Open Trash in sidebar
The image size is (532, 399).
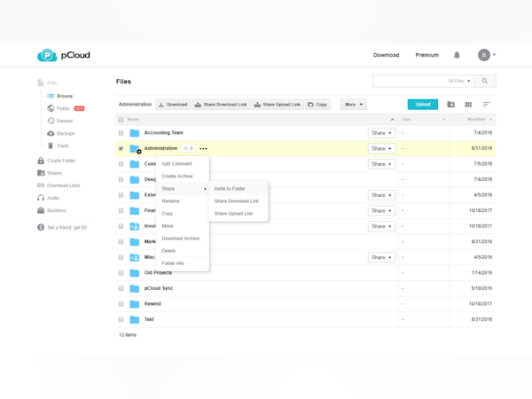point(58,145)
